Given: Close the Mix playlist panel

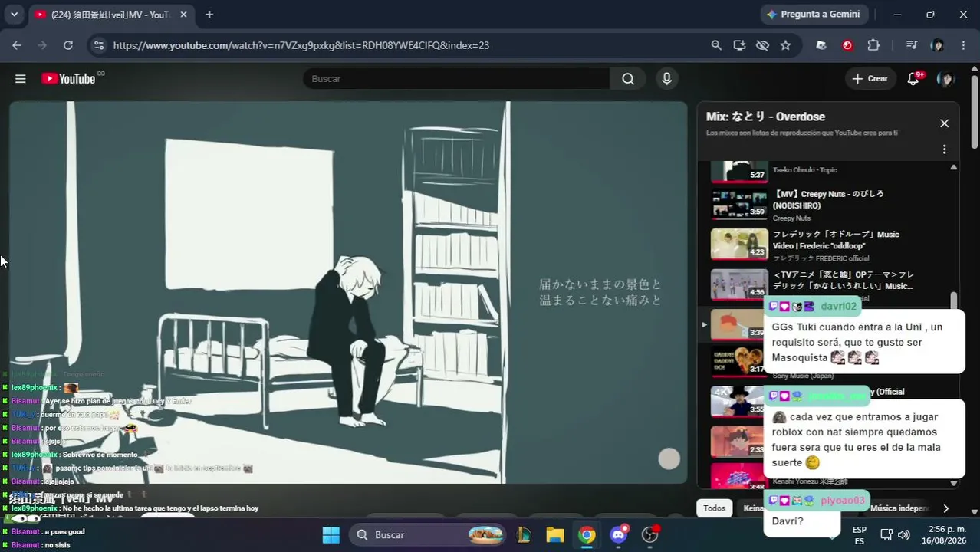Looking at the screenshot, I should (944, 123).
